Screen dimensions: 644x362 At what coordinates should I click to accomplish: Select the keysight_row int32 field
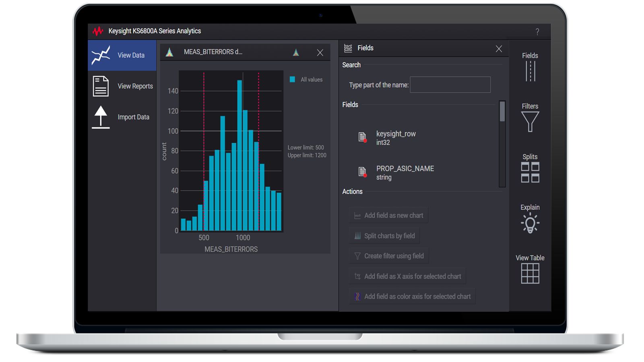tap(396, 138)
